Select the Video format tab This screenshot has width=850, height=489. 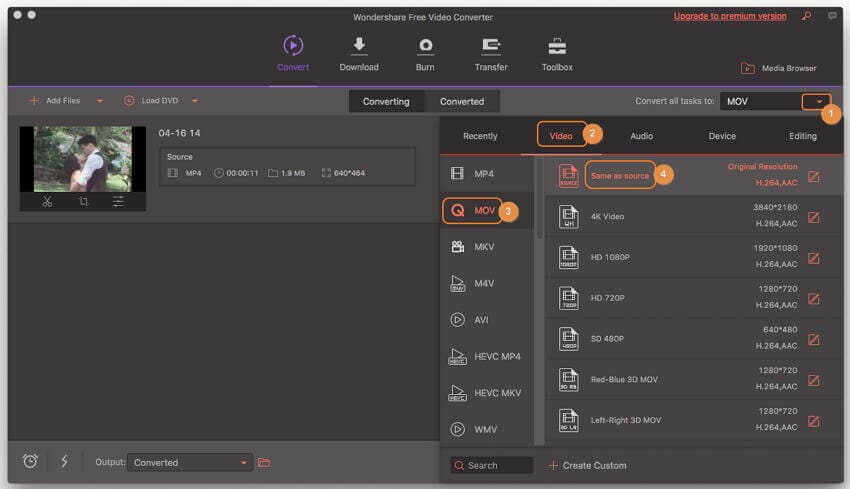coord(561,136)
